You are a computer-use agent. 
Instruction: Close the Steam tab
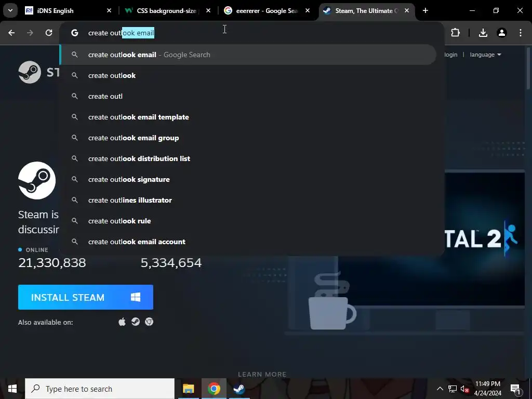(x=407, y=10)
